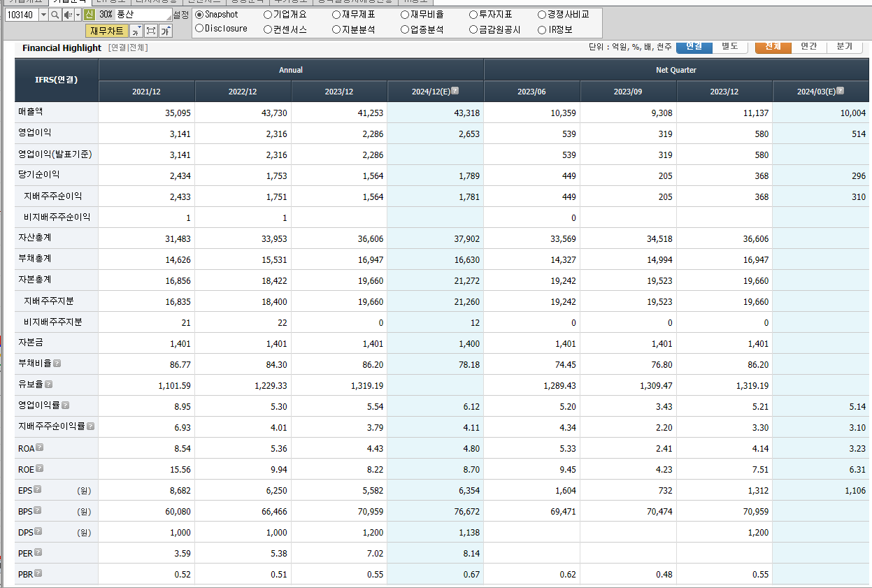Open help icon next to 부채비율
872x588 pixels.
(x=57, y=364)
